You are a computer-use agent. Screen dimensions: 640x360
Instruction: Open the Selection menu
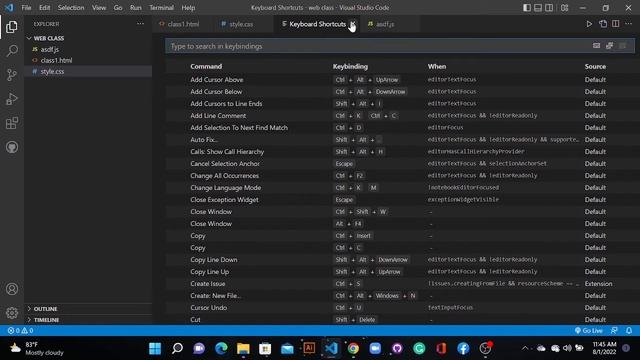click(71, 8)
